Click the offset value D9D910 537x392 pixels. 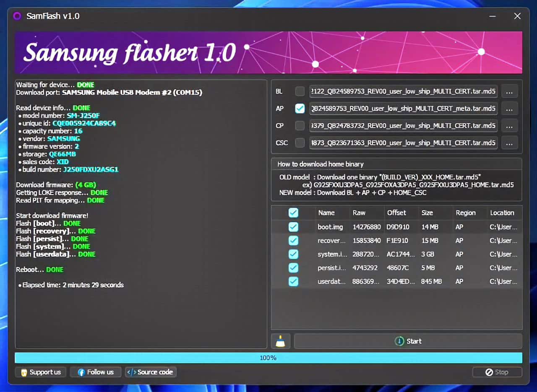click(398, 227)
